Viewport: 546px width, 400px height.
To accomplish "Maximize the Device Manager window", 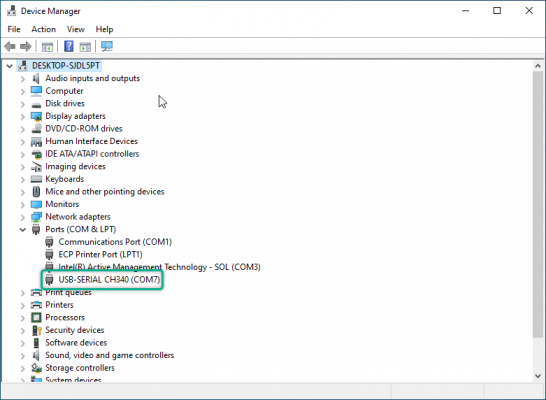I will (x=497, y=11).
